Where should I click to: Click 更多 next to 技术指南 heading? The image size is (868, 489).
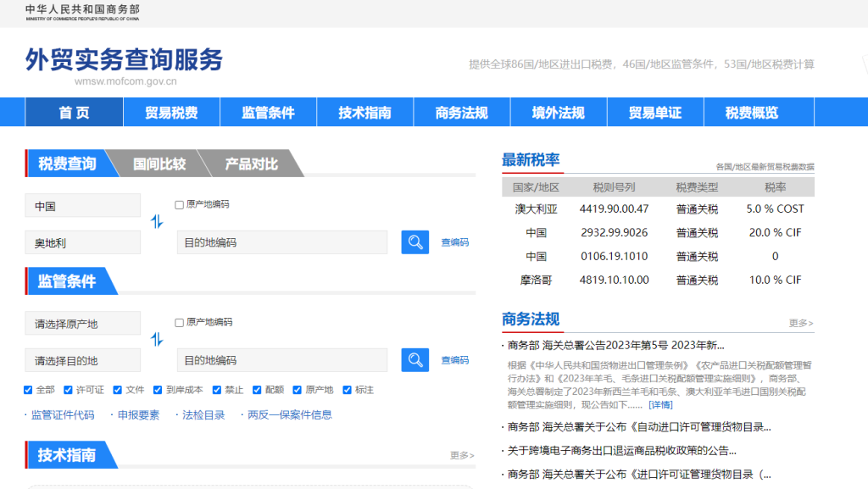pyautogui.click(x=462, y=455)
